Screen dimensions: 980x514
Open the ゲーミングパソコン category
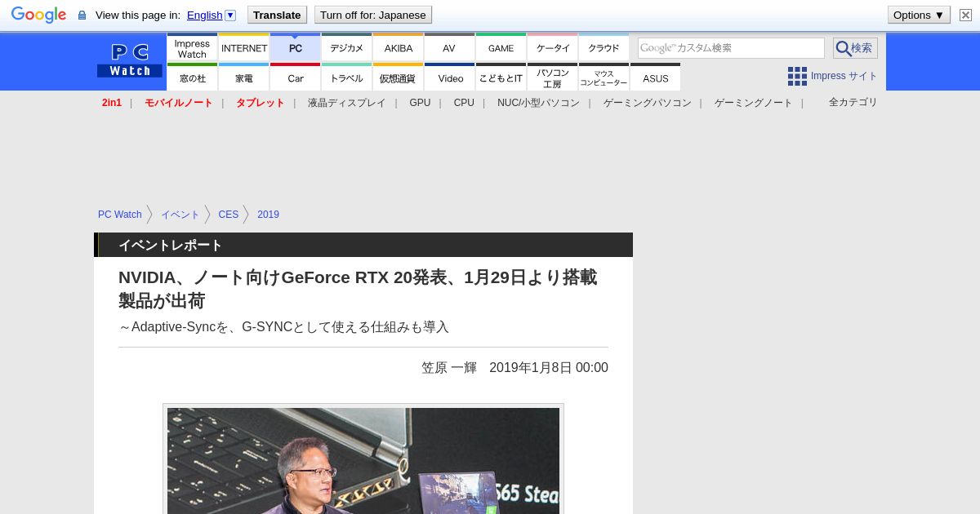[x=647, y=103]
